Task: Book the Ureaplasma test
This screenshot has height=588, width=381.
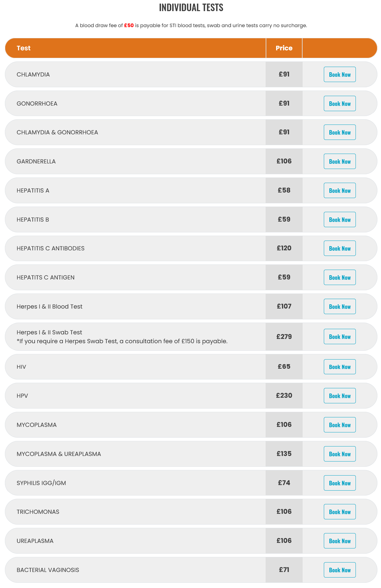Action: [x=340, y=541]
